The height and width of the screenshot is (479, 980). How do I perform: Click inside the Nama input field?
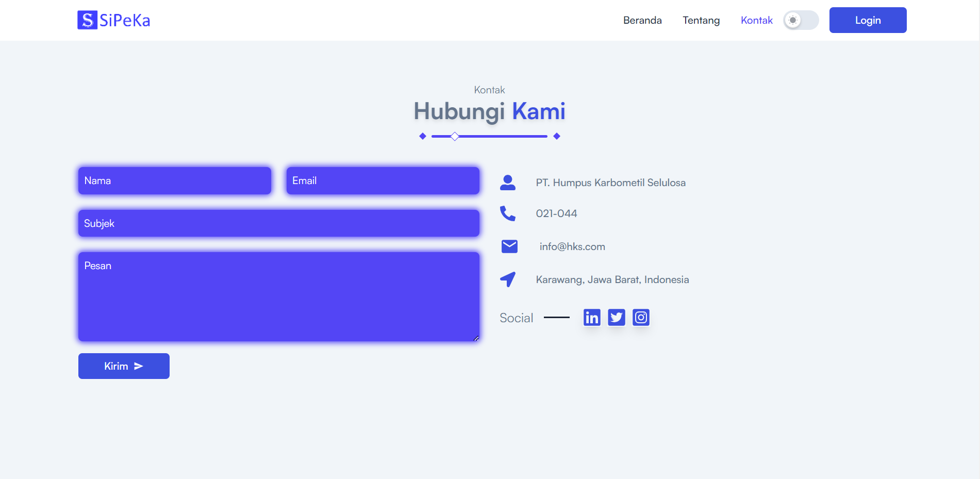(x=174, y=180)
